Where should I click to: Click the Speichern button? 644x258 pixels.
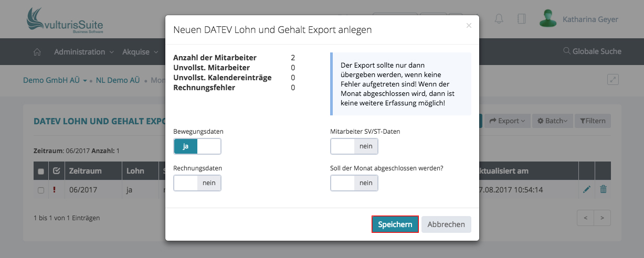pyautogui.click(x=395, y=224)
